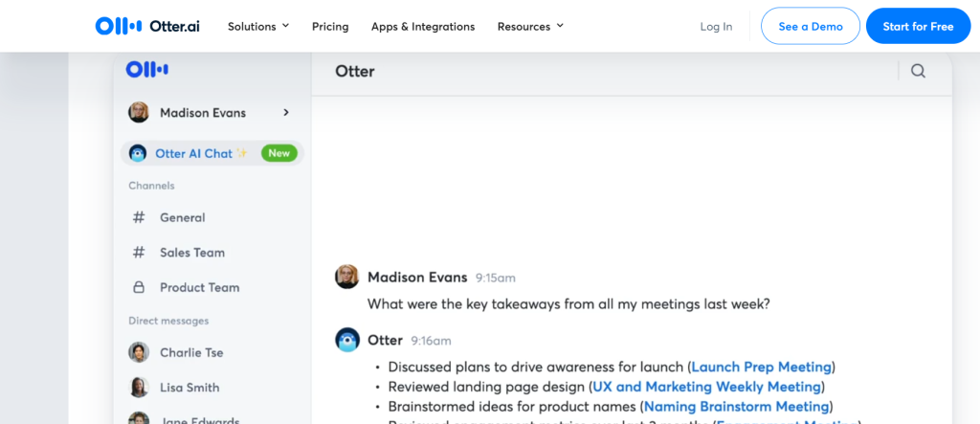Select the Sales Team channel
The width and height of the screenshot is (980, 424).
pyautogui.click(x=191, y=253)
